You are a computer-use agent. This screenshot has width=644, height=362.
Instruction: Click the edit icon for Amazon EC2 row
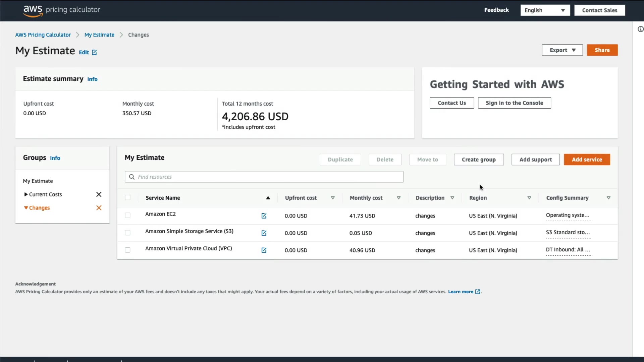point(264,216)
